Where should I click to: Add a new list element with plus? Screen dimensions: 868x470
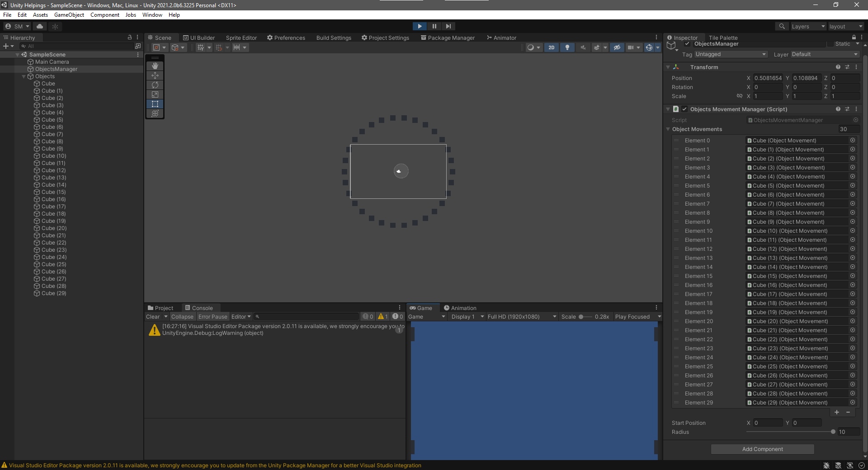point(837,412)
